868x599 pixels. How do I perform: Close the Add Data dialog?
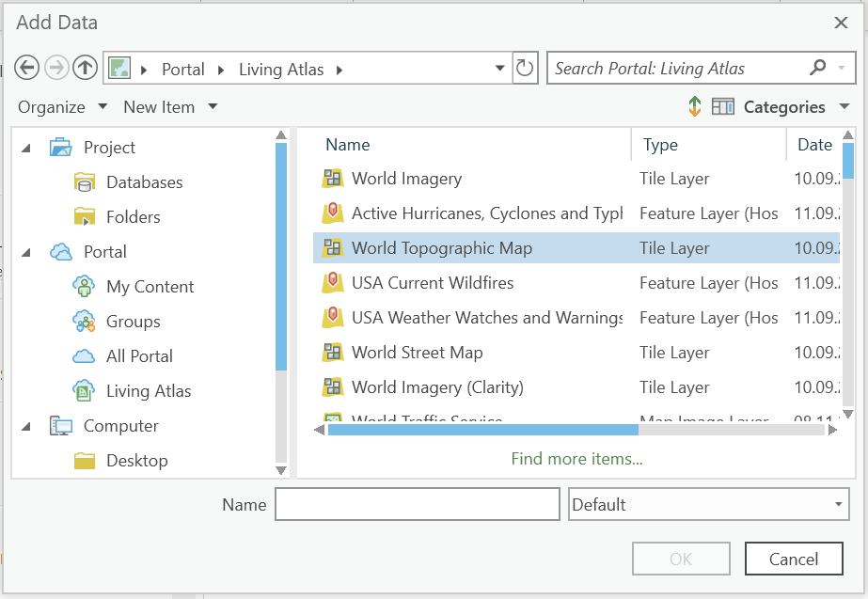(841, 23)
